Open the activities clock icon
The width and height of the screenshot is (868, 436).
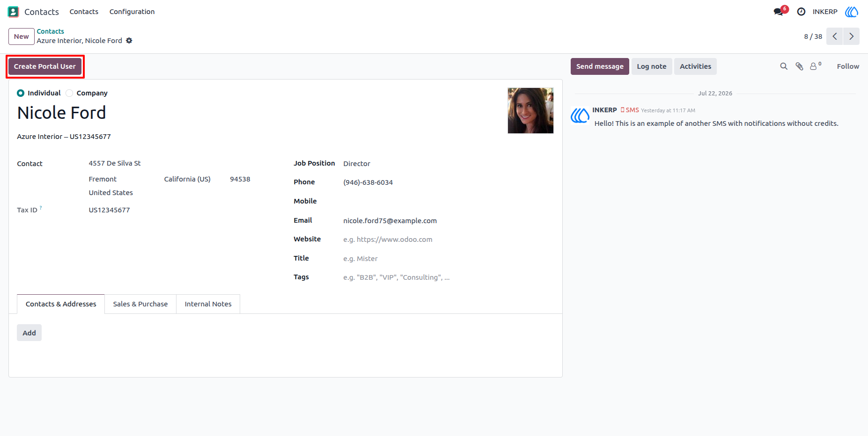pyautogui.click(x=801, y=12)
